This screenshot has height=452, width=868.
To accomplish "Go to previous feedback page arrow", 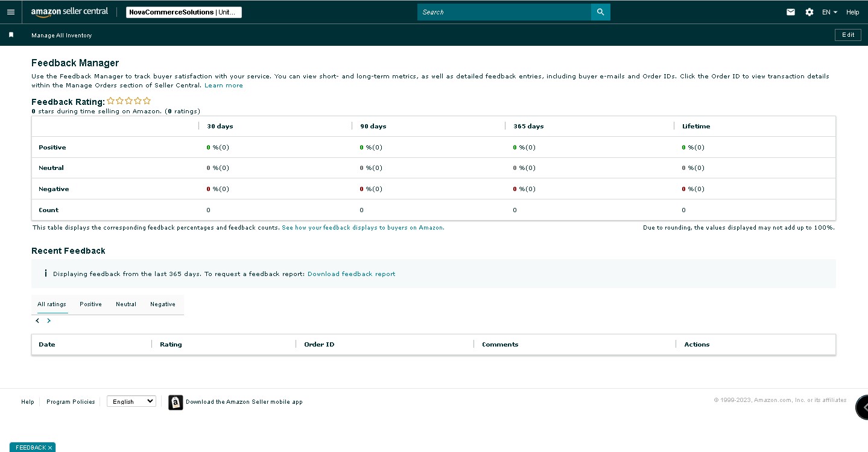I will [37, 321].
